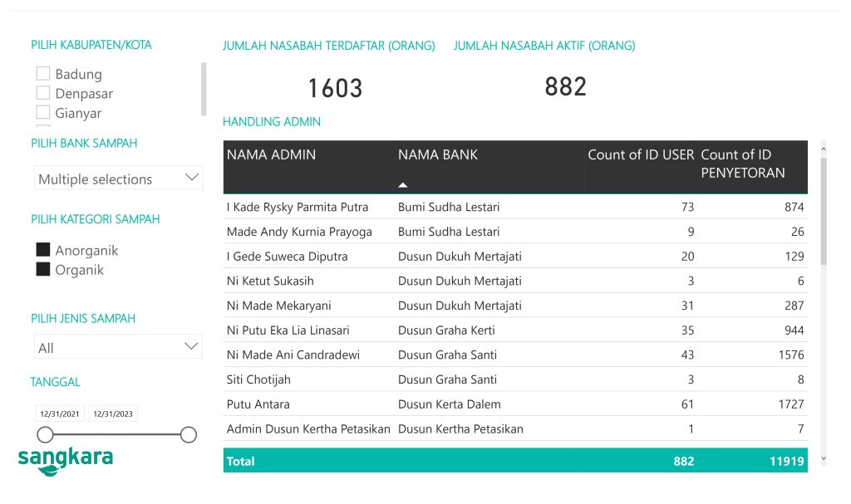Click the up chevron above table scrollbar
Screen dimensions: 851x504
[x=824, y=147]
